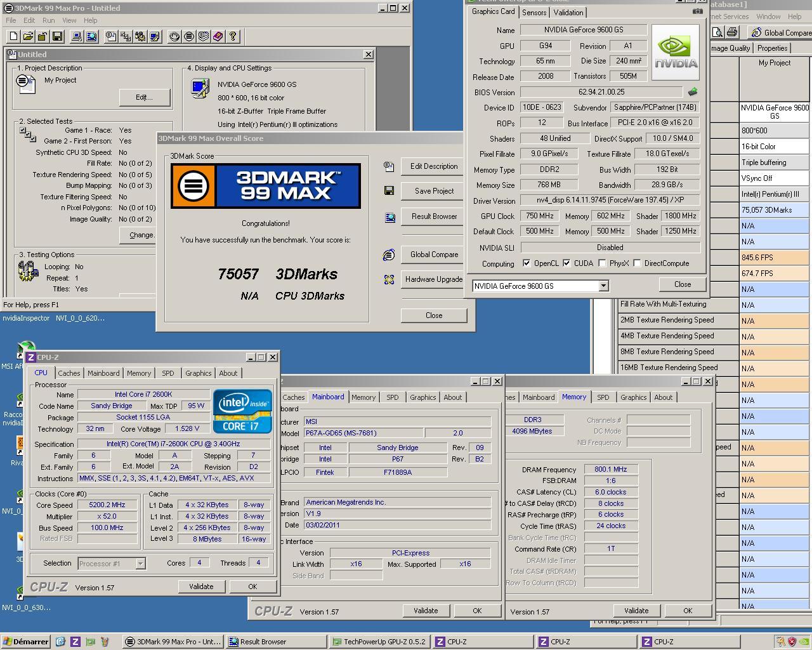The image size is (812, 650).
Task: Open the File menu in 3DMark 99
Action: click(x=11, y=20)
